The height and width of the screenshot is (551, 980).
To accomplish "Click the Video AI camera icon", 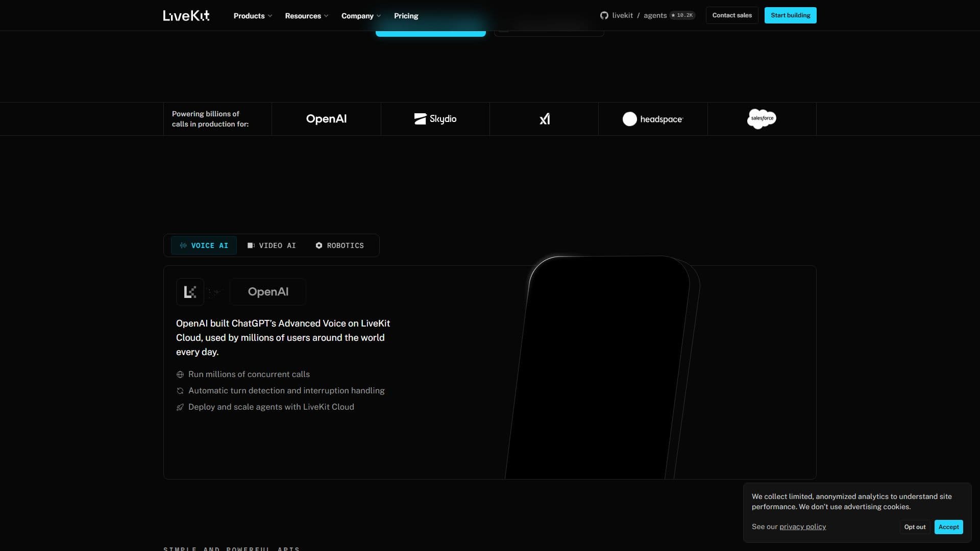I will pyautogui.click(x=251, y=245).
